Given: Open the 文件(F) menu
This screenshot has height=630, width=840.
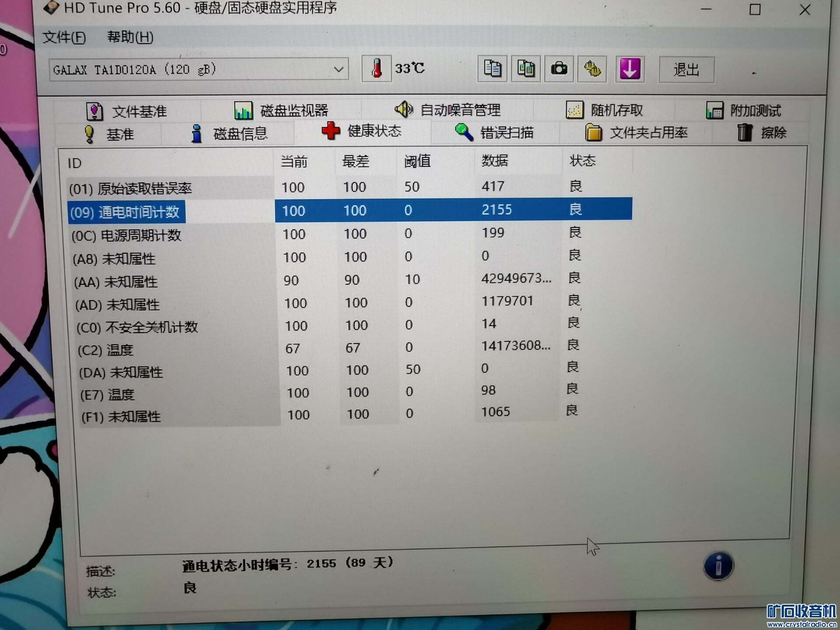Looking at the screenshot, I should point(64,37).
